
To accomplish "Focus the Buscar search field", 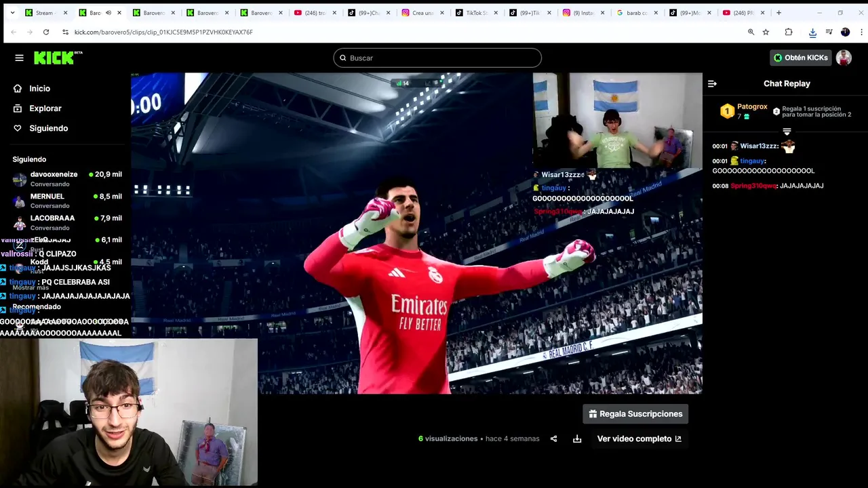I will tap(437, 58).
